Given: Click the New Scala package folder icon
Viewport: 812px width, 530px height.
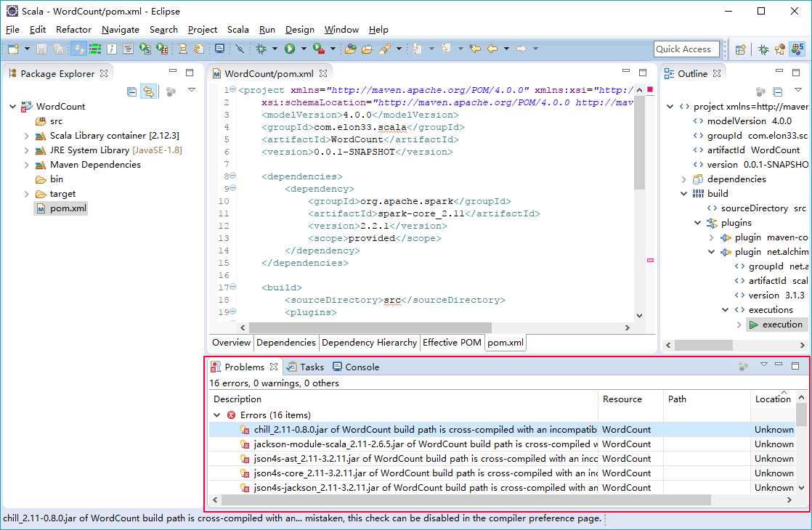Looking at the screenshot, I should coord(351,49).
